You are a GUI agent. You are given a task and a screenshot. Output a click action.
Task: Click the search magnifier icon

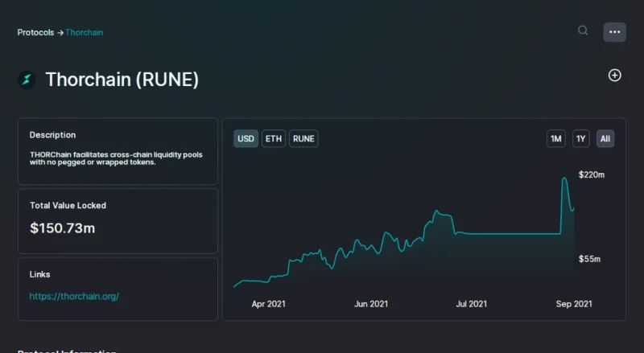pos(583,31)
